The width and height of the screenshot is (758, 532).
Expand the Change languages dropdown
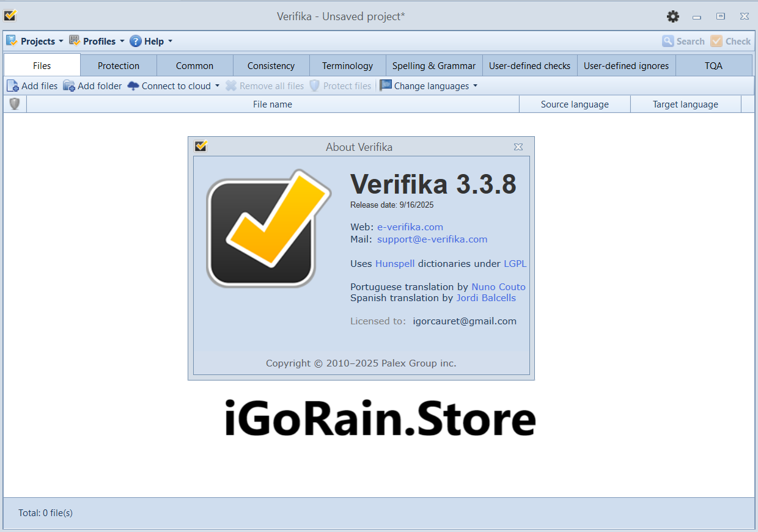[x=476, y=86]
